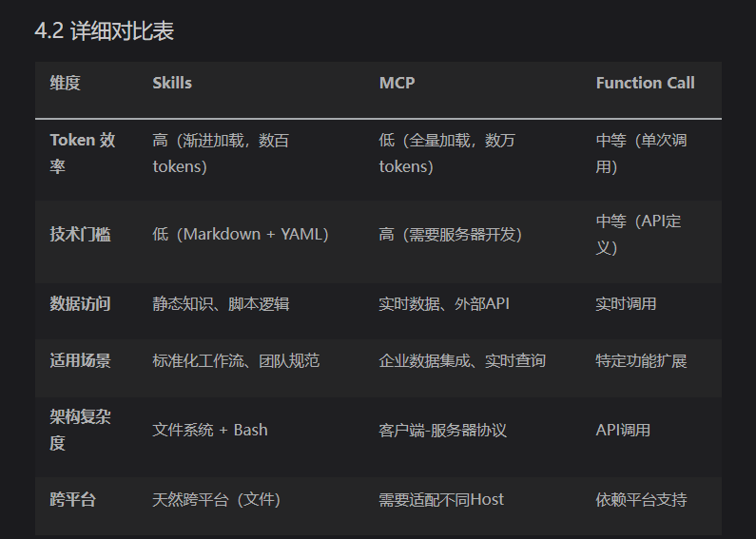Select the "MCP" column header
This screenshot has width=756, height=539.
(x=397, y=84)
